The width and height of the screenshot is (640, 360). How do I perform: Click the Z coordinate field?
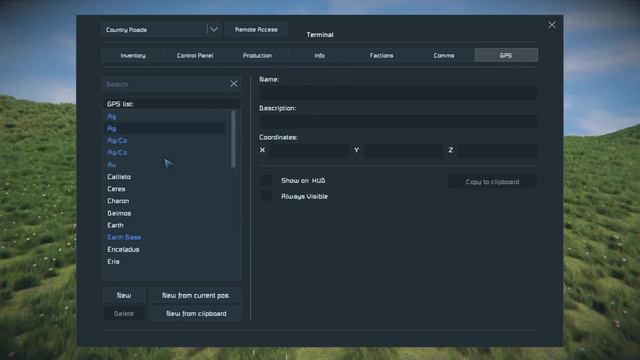[x=498, y=150]
